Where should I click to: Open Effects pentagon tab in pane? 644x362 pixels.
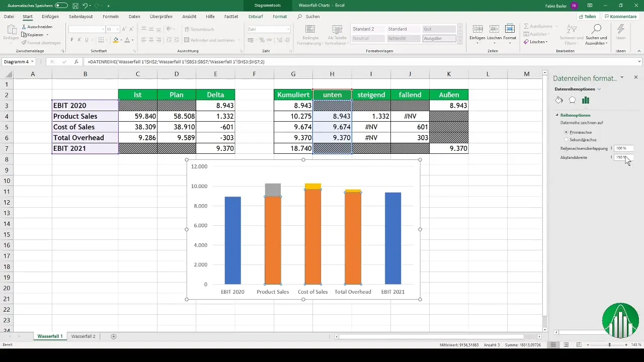[x=572, y=100]
